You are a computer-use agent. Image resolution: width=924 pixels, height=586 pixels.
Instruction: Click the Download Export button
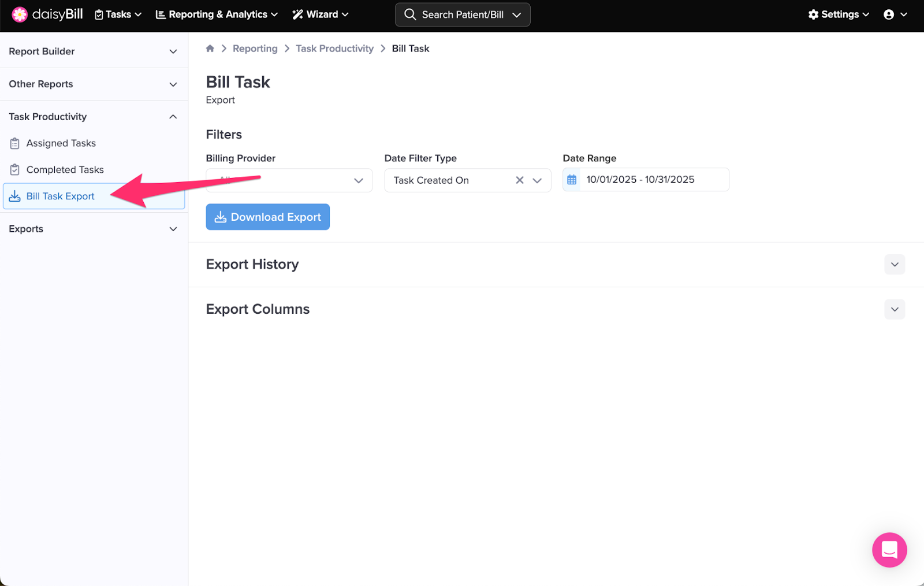click(x=267, y=217)
